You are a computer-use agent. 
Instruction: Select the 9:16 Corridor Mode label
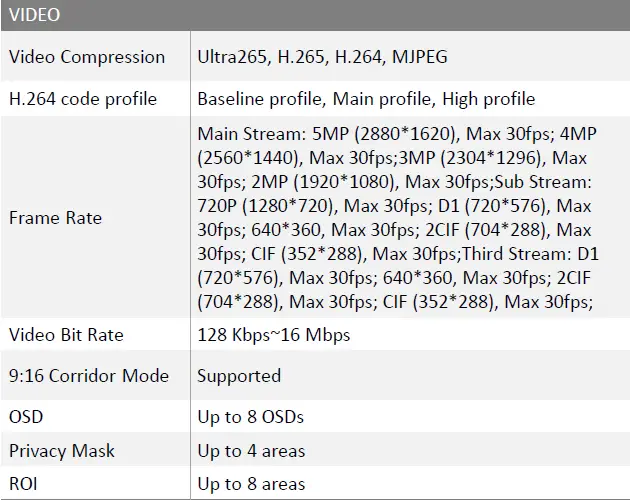(89, 376)
